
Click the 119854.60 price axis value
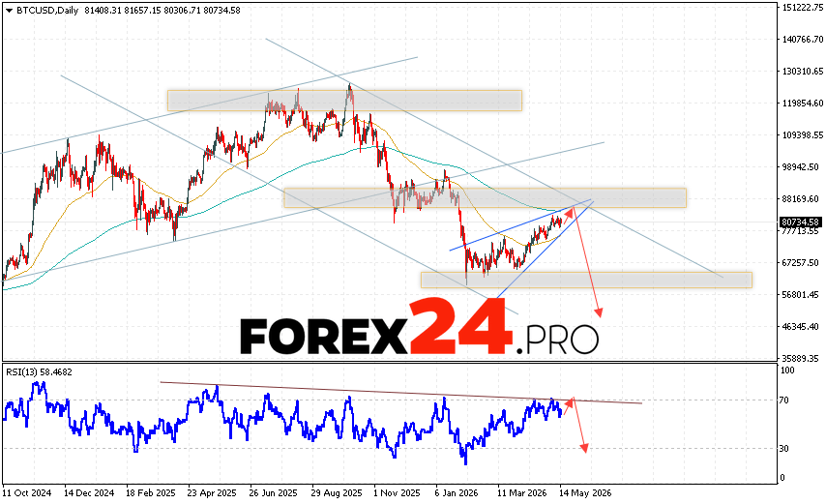(802, 104)
